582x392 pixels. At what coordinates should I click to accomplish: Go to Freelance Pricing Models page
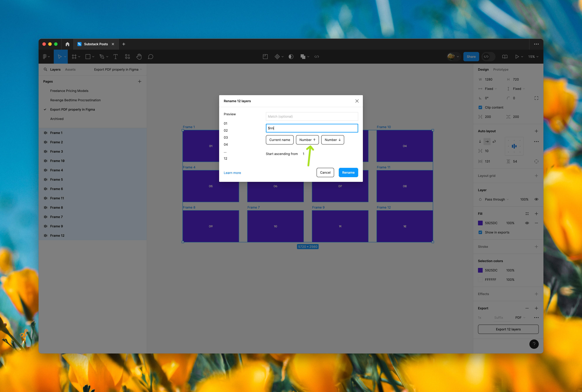(69, 91)
